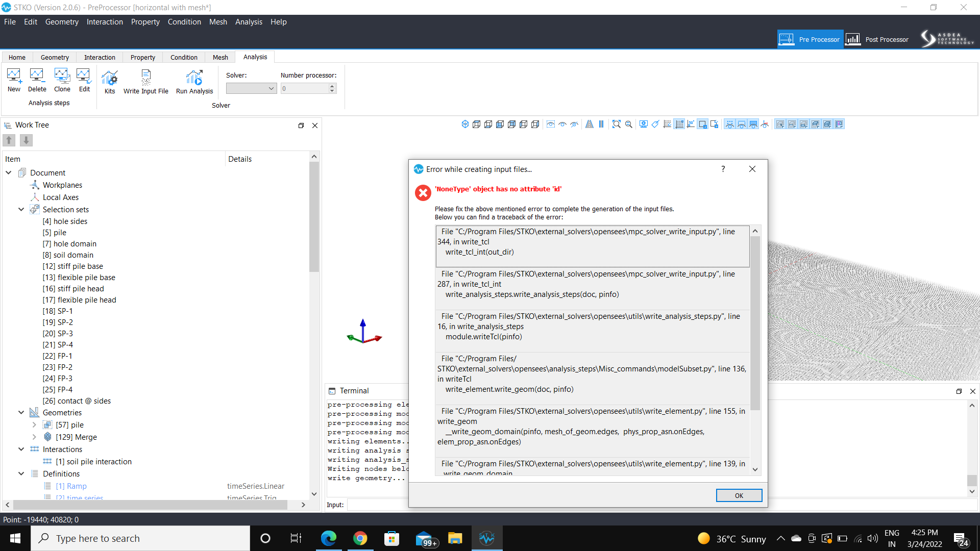The height and width of the screenshot is (551, 980).
Task: Click the zoom fit magnifier icon
Action: [x=617, y=124]
